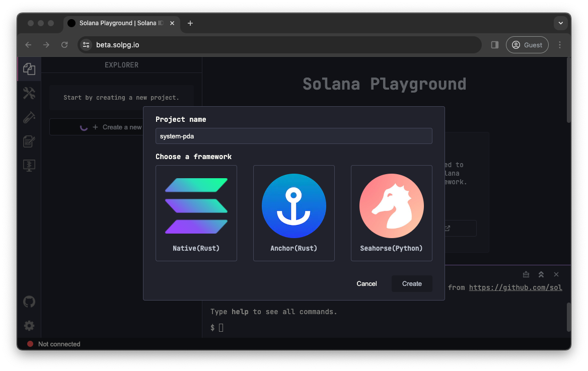588x371 pixels.
Task: Open the Test sidebar icon
Action: 29,117
